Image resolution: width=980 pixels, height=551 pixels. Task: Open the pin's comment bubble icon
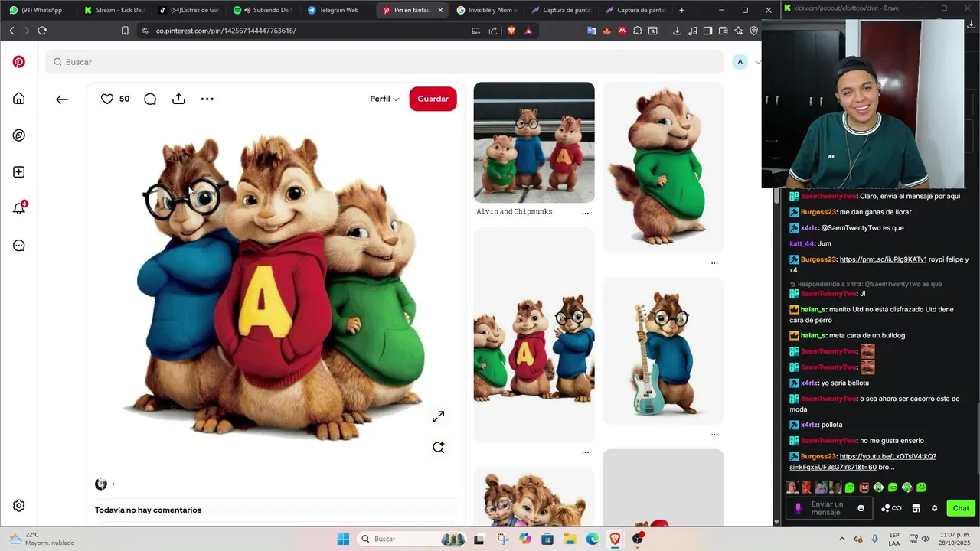click(150, 99)
